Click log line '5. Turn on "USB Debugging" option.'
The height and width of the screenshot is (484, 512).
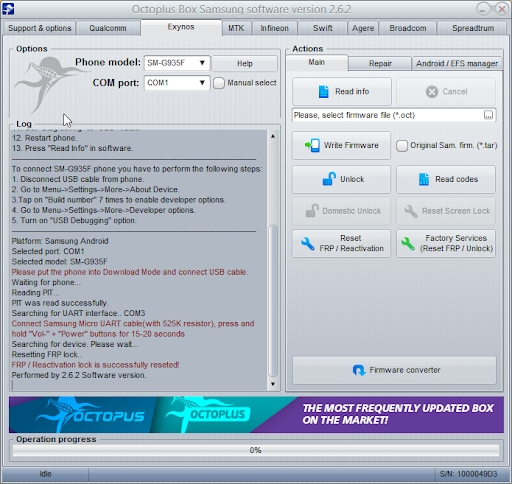tap(74, 221)
